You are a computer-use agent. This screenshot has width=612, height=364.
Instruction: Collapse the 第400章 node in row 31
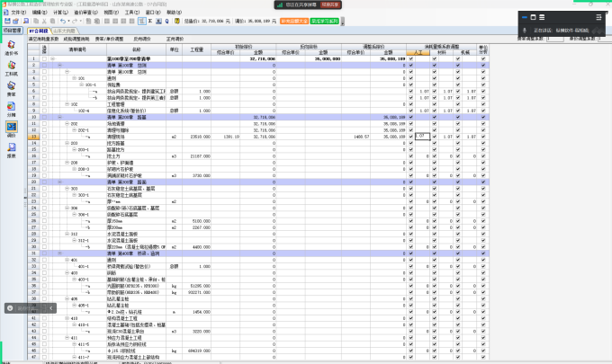click(x=59, y=253)
